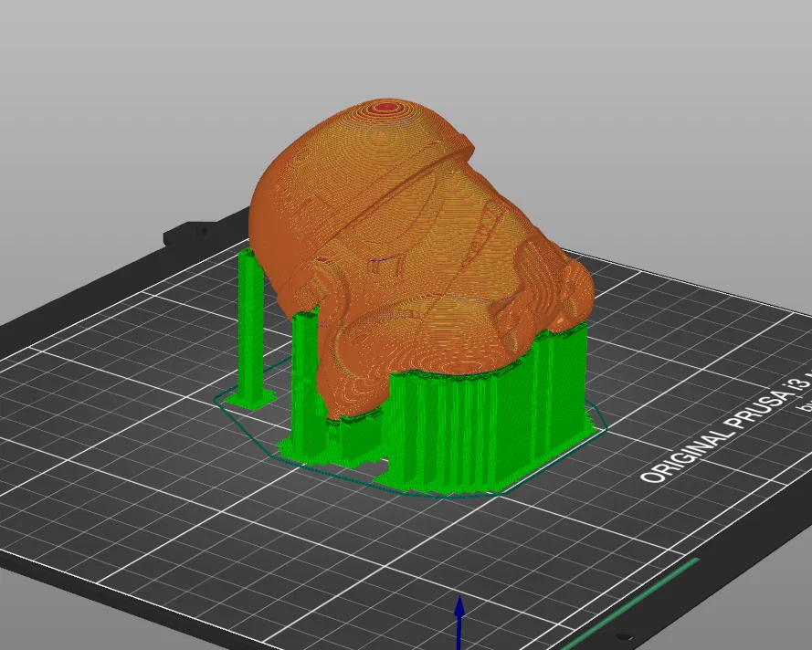812x650 pixels.
Task: Click the screw hole on bed's front border
Action: [625, 636]
